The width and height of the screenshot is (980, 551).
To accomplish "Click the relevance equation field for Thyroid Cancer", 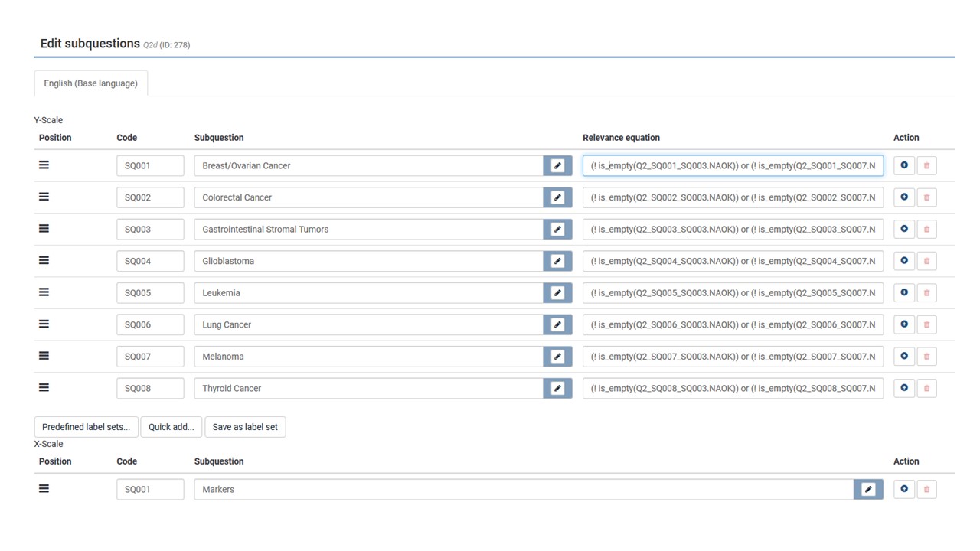I will (733, 388).
